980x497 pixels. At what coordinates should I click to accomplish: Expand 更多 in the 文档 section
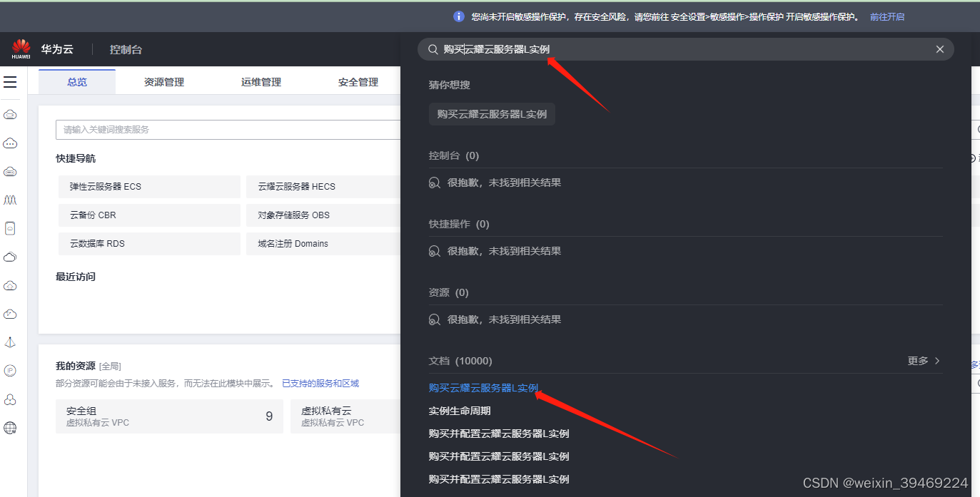click(924, 361)
